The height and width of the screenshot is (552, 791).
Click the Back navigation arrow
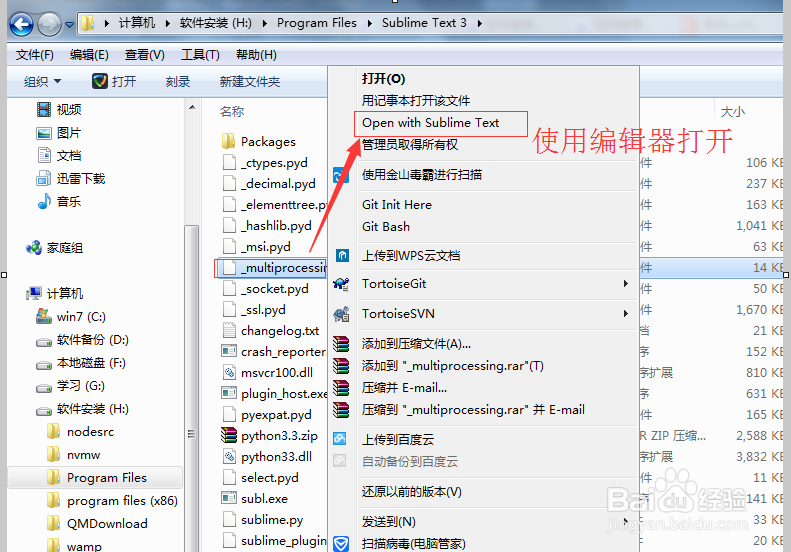(x=21, y=24)
